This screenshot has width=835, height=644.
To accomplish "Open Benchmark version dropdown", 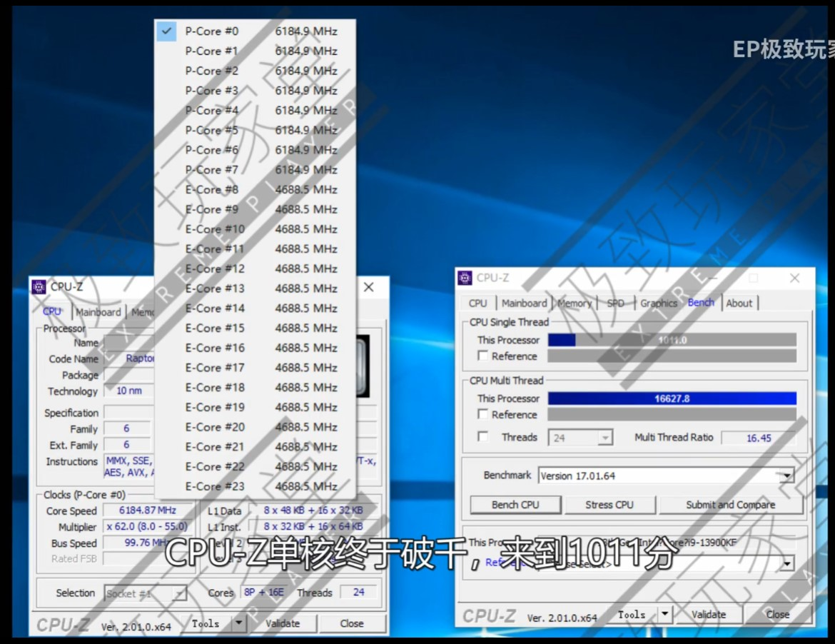I will pyautogui.click(x=666, y=476).
